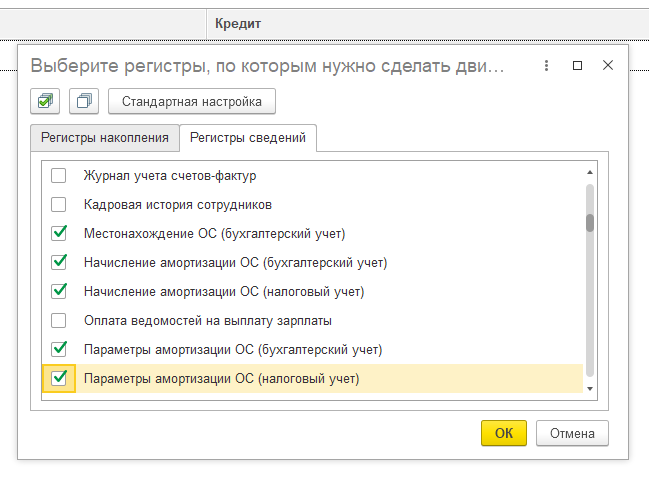Image resolution: width=649 pixels, height=488 pixels.
Task: Select the row text Оплата ведомостей на выплату зарплаты
Action: tap(208, 321)
